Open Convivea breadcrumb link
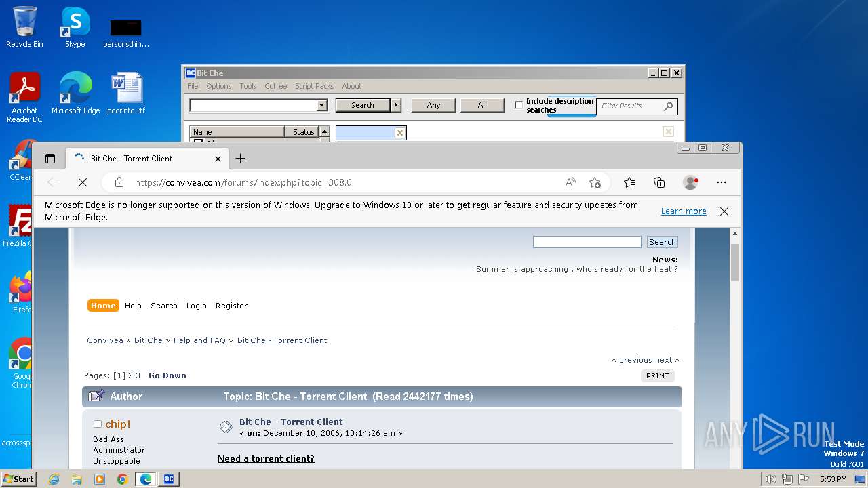The width and height of the screenshot is (868, 488). (105, 340)
